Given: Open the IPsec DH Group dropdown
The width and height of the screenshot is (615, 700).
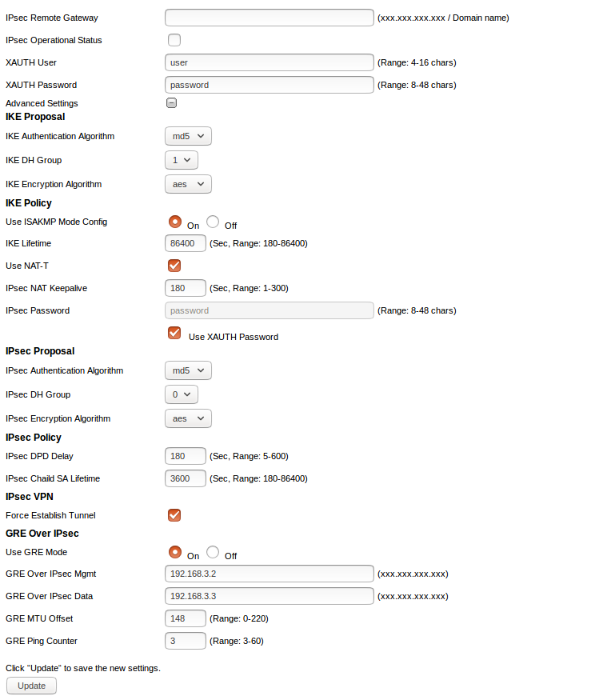Looking at the screenshot, I should point(181,394).
